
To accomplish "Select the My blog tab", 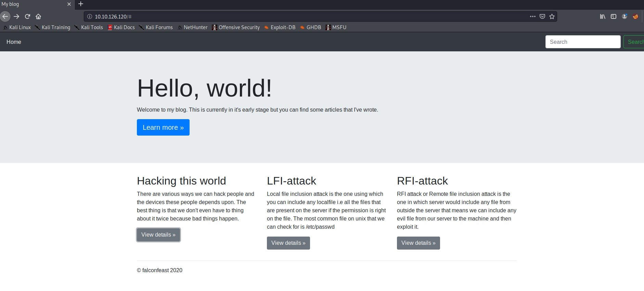I will click(x=31, y=4).
